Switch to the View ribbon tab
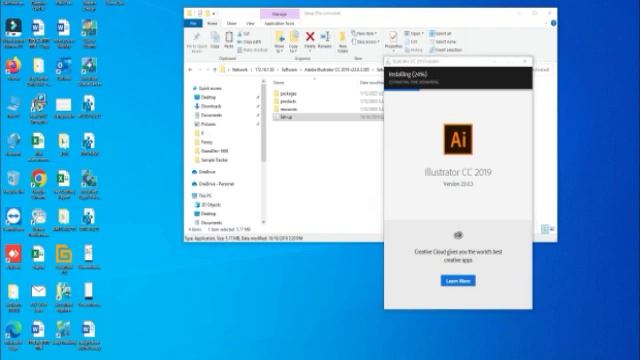640x360 pixels. pyautogui.click(x=250, y=23)
